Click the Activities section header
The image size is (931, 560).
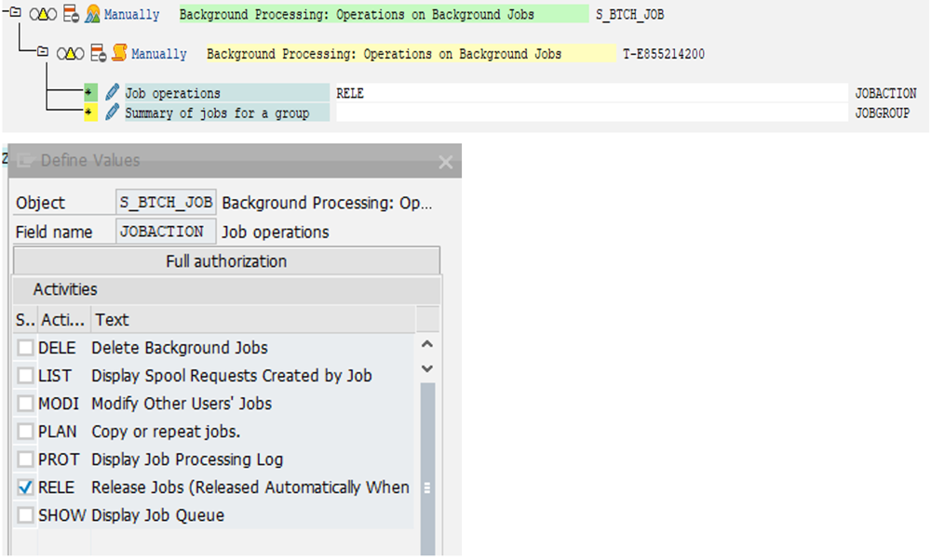click(x=227, y=289)
